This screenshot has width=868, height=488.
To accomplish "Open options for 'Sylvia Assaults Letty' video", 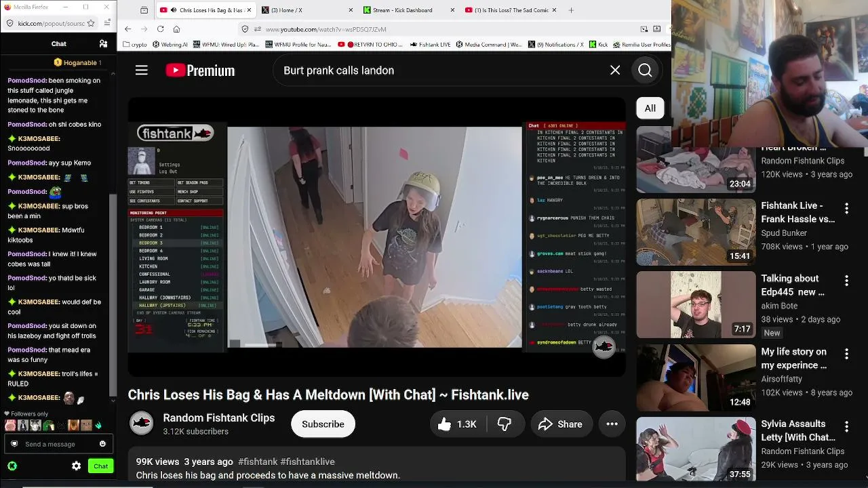I will (x=846, y=426).
